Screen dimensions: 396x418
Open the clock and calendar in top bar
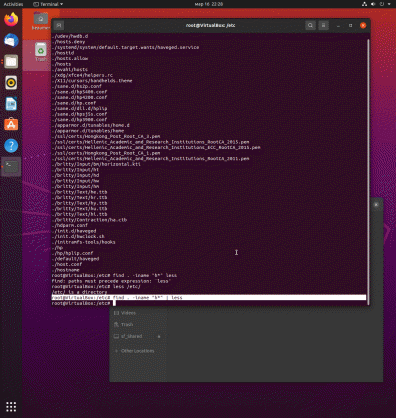(x=209, y=4)
